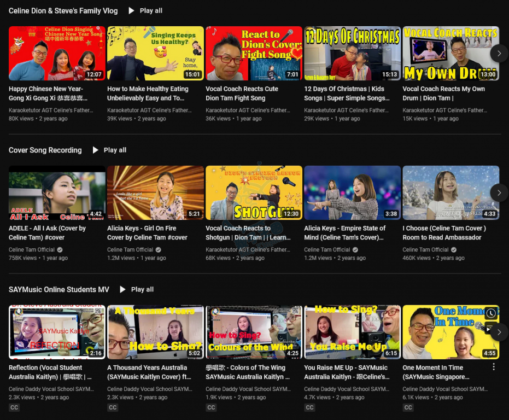This screenshot has width=509, height=420.
Task: Open three-dot menu for One Moment In Time
Action: [x=494, y=367]
